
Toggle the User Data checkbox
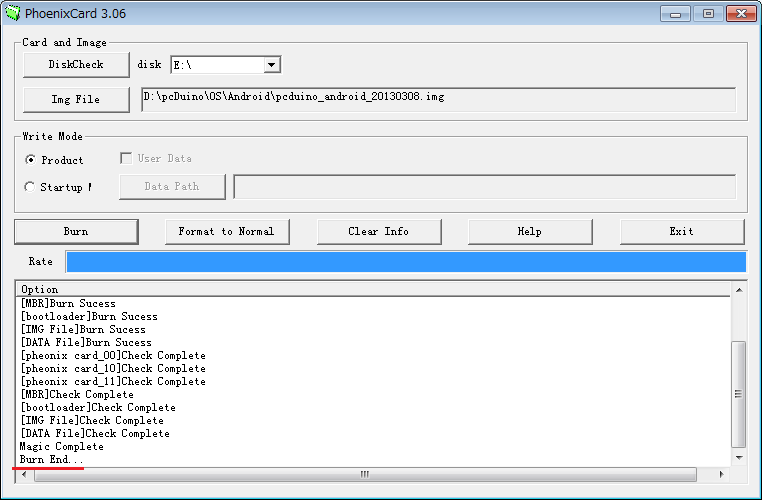click(x=126, y=158)
